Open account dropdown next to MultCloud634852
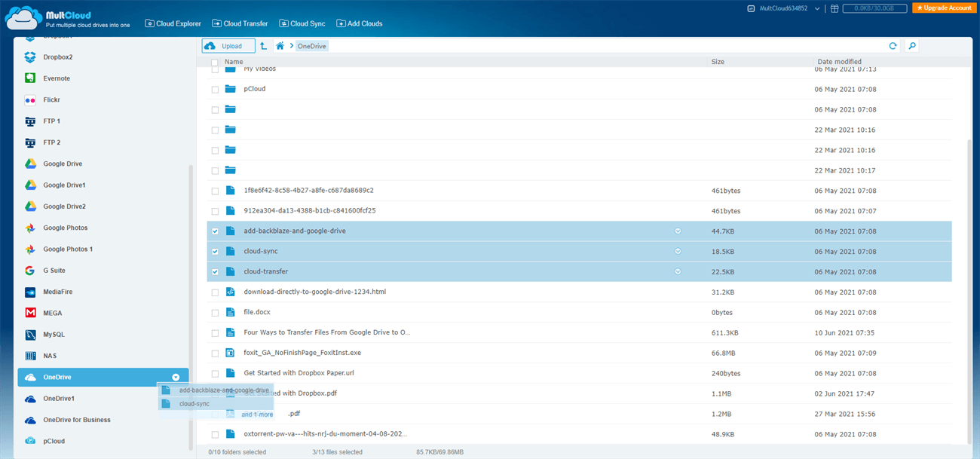 817,8
